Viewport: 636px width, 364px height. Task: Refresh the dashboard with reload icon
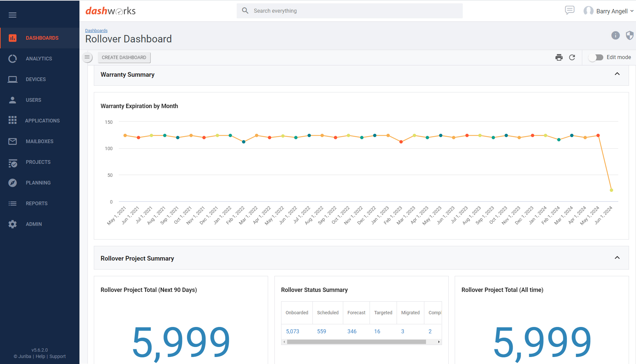572,57
